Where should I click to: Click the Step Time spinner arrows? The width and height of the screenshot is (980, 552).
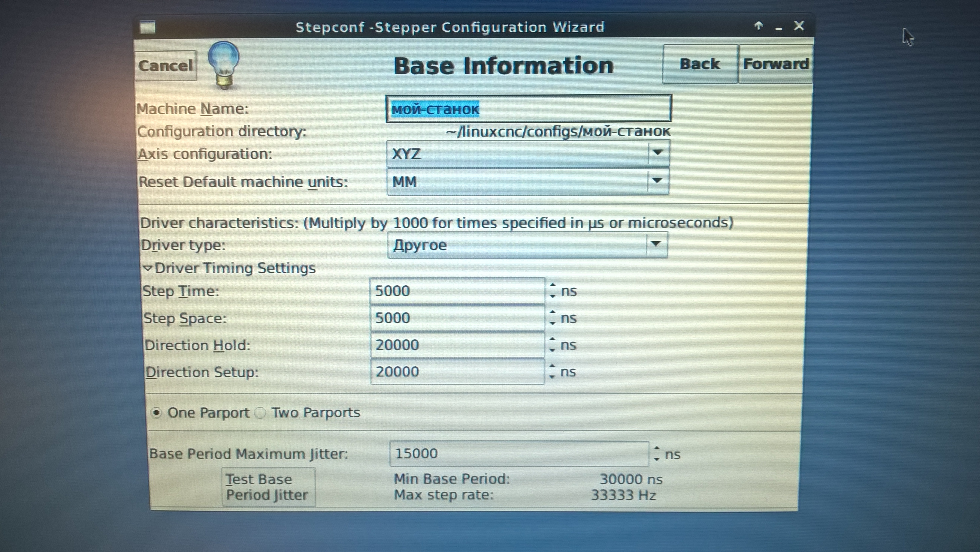click(552, 291)
